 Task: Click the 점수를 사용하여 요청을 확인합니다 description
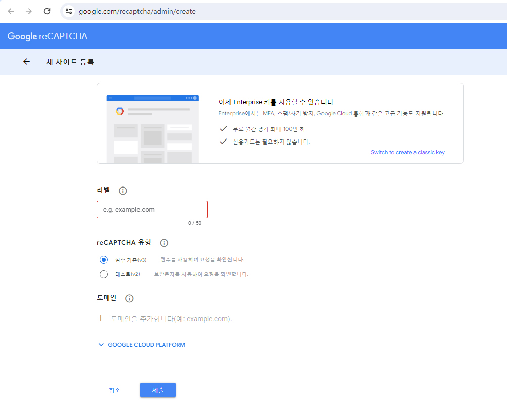pyautogui.click(x=202, y=260)
